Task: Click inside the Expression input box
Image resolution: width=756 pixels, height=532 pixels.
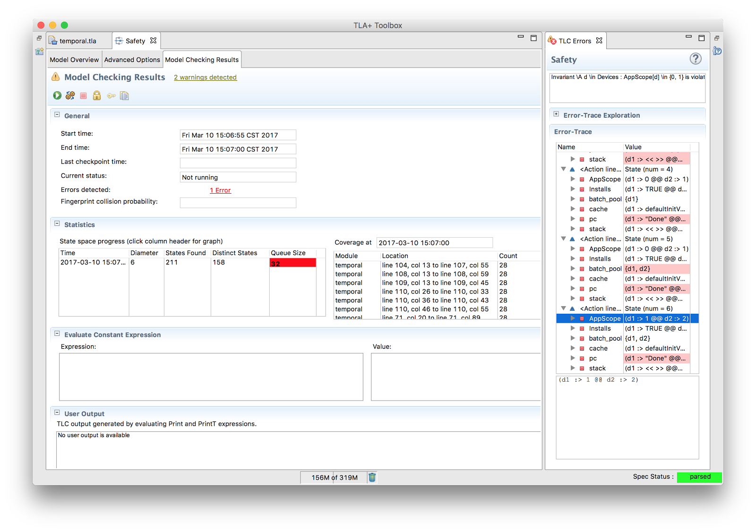Action: [211, 377]
